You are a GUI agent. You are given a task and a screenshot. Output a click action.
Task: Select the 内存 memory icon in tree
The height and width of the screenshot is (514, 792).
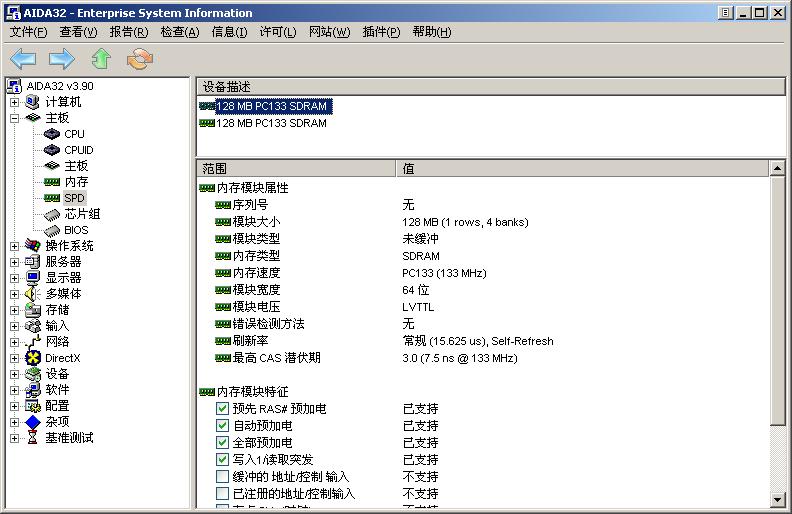[52, 182]
